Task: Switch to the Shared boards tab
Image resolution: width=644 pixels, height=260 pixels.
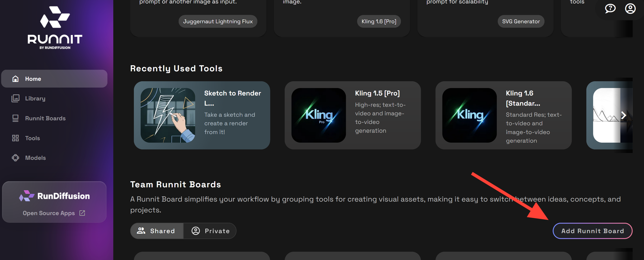Action: pos(157,231)
